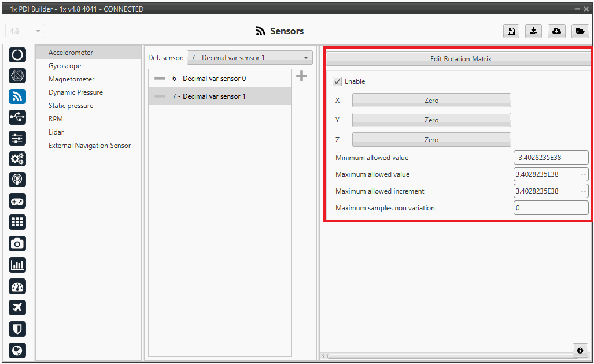Select External Navigation Sensor entry
Viewport: 594px width, 364px height.
tap(90, 146)
